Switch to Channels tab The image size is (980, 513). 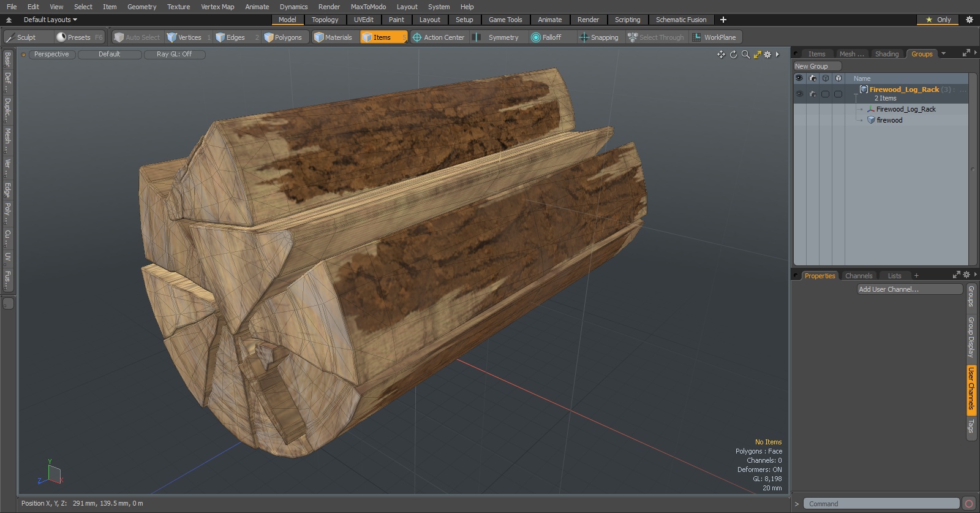[x=858, y=276]
